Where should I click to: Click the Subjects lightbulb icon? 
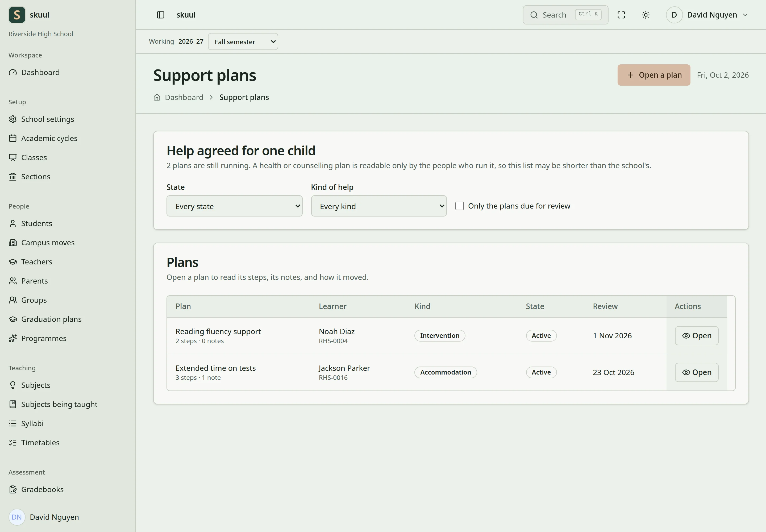tap(13, 385)
